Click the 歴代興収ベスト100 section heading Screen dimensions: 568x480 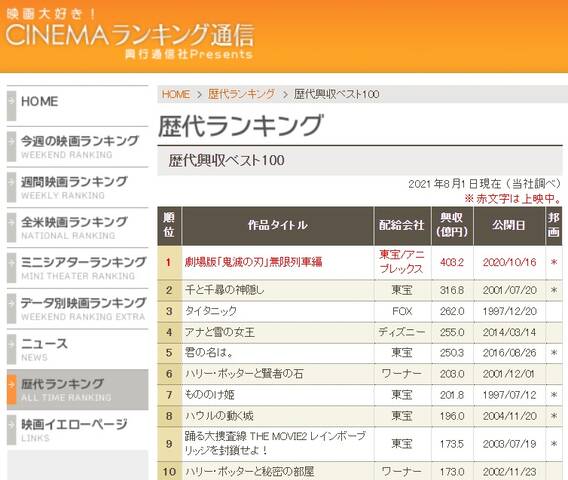click(x=226, y=160)
